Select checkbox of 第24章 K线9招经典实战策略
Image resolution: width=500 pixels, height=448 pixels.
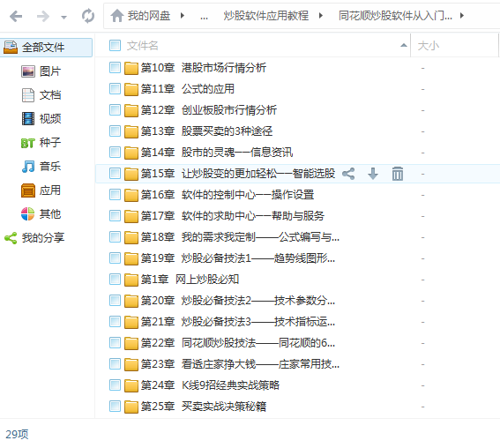click(x=115, y=385)
